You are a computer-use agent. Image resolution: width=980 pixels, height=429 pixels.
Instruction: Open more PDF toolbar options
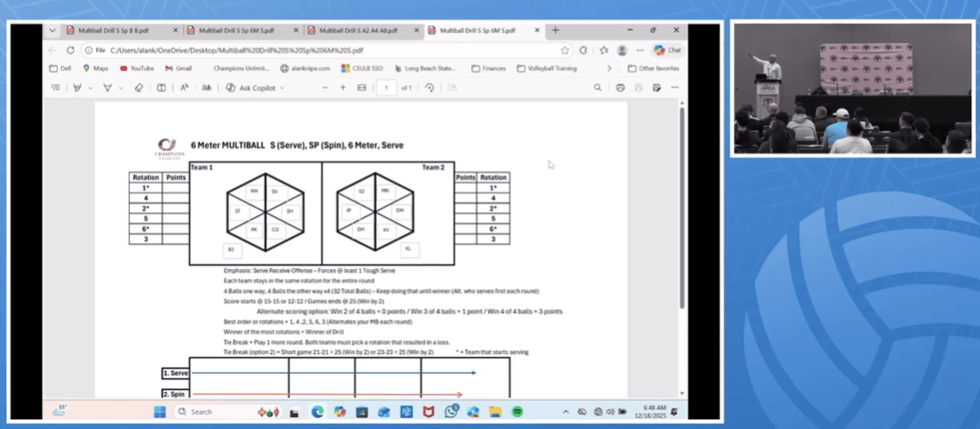tap(675, 88)
